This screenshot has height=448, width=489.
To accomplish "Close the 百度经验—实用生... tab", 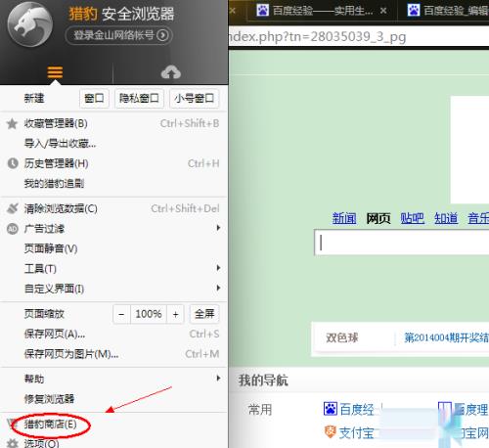I will point(383,11).
